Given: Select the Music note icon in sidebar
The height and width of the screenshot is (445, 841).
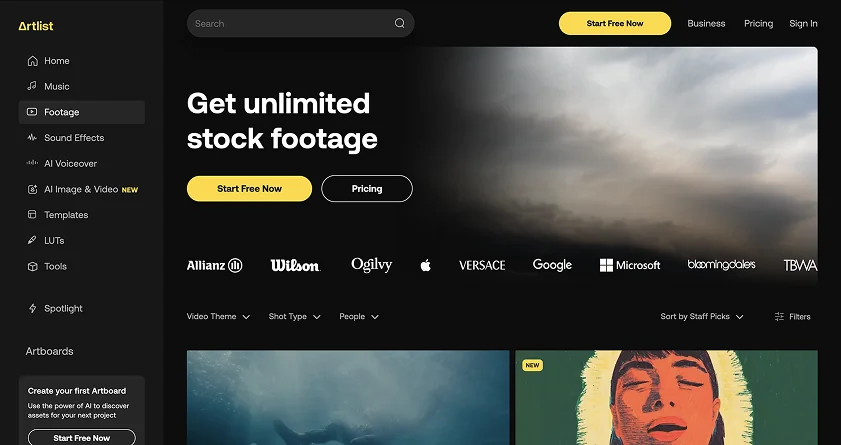Looking at the screenshot, I should (32, 86).
